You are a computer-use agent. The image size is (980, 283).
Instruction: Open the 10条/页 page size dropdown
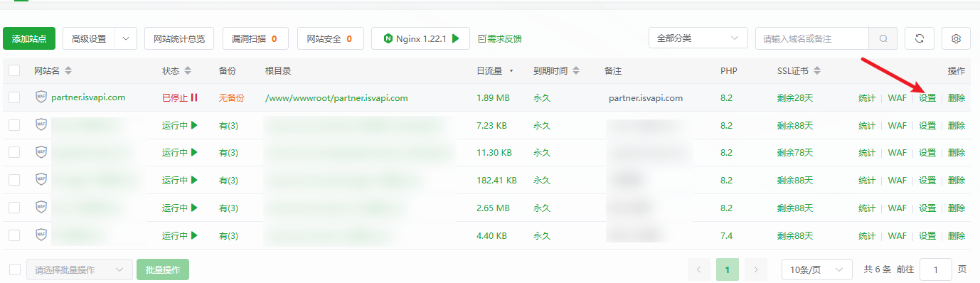[x=816, y=269]
